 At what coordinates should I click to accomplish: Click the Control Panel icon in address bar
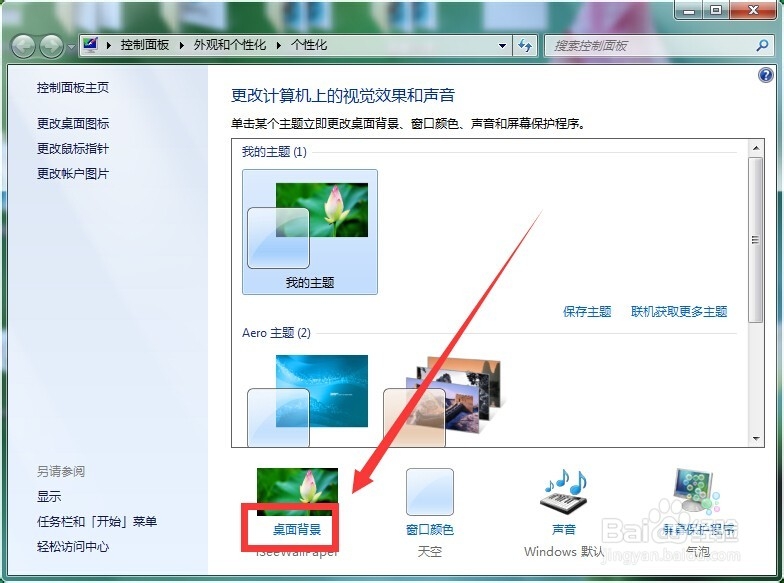(90, 45)
